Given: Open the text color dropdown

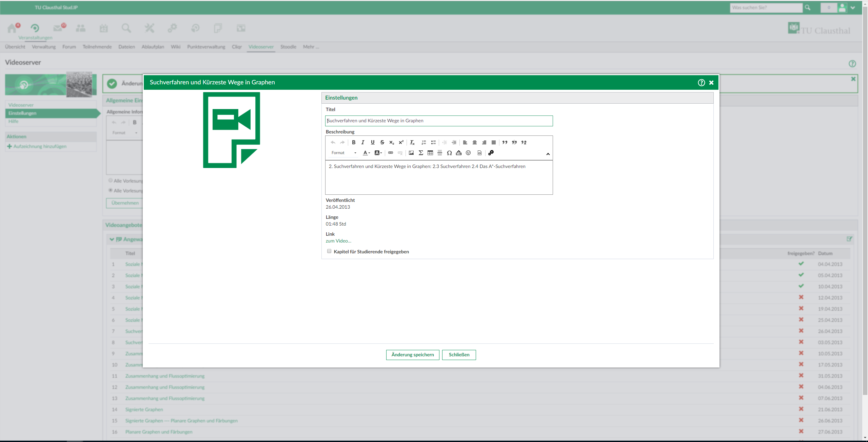Looking at the screenshot, I should [x=366, y=153].
